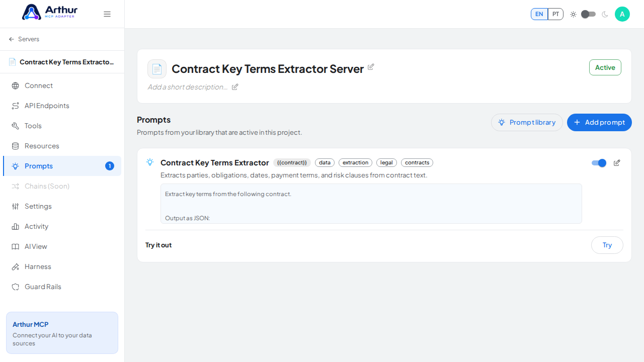Click the Try button
Viewport: 644px width, 362px height.
[x=607, y=245]
